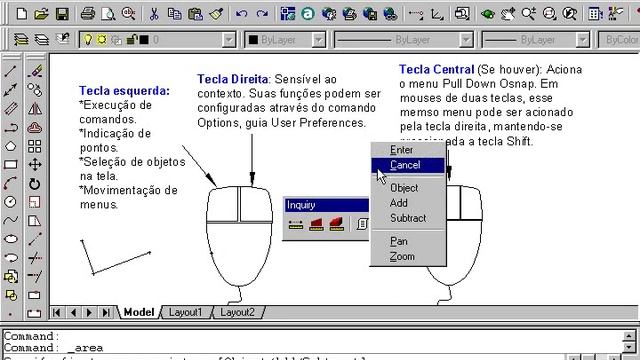Open Plot Preview from the toolbar

[108, 14]
